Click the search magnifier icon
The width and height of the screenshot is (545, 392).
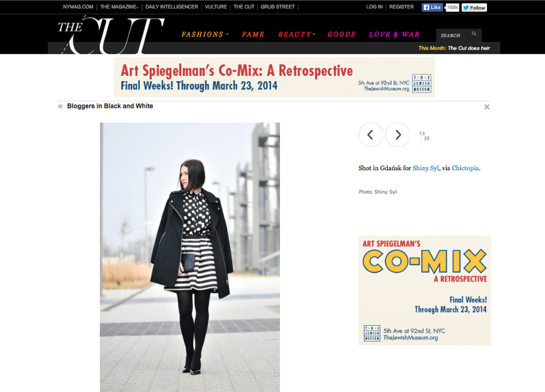[x=473, y=33]
